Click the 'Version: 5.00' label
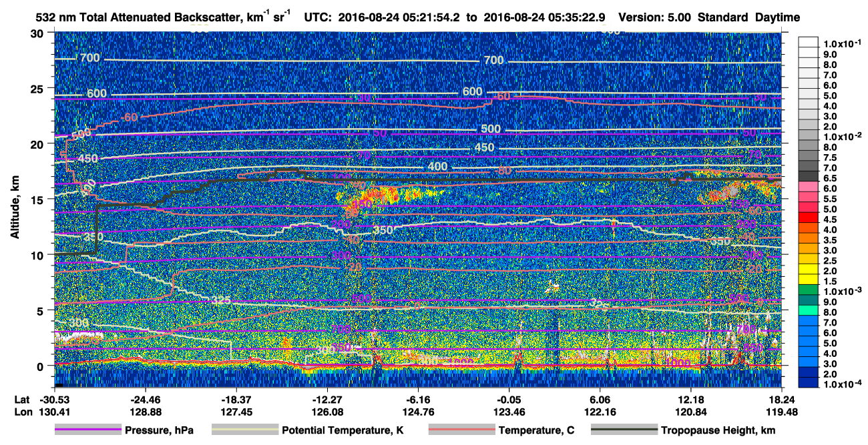The height and width of the screenshot is (445, 868). click(x=655, y=17)
